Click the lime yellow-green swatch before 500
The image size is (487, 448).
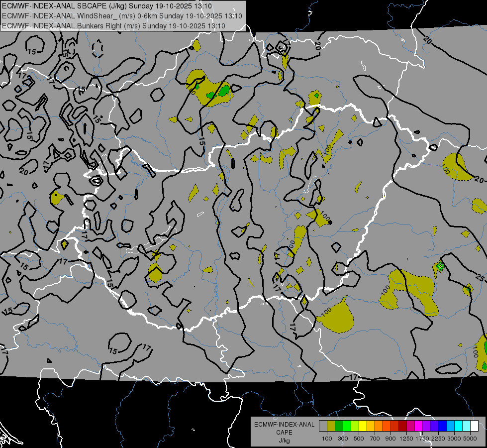click(x=355, y=426)
